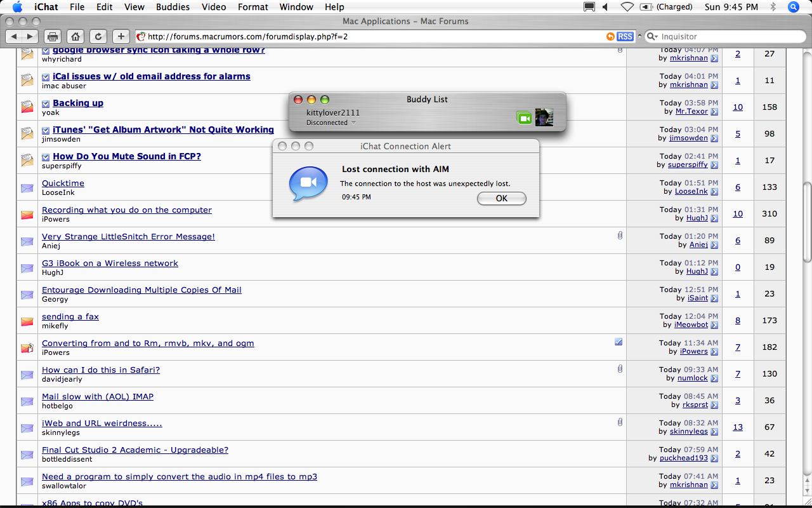Reload the MacRumors forum page
Image resolution: width=812 pixels, height=508 pixels.
pyautogui.click(x=98, y=36)
